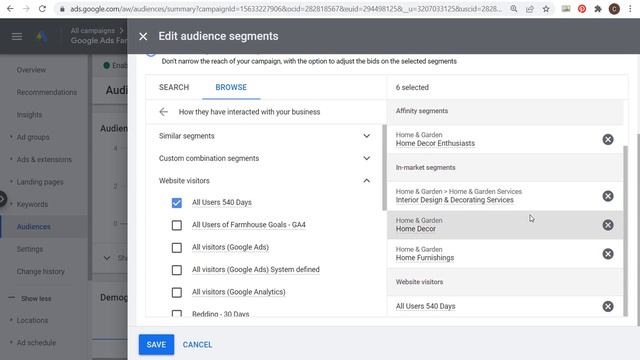This screenshot has height=360, width=640.
Task: Open browser zoom magnifier icon
Action: click(514, 9)
